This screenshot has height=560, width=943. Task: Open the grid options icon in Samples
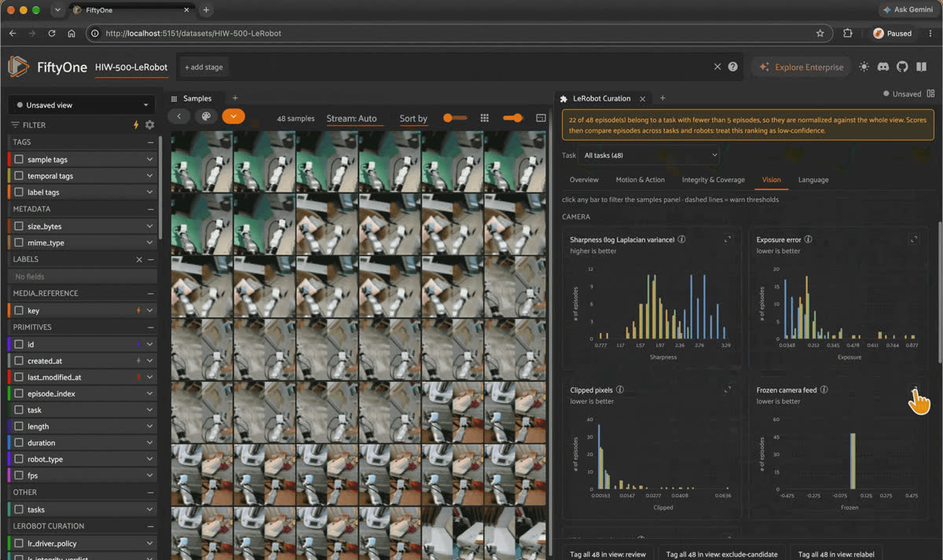tap(485, 118)
